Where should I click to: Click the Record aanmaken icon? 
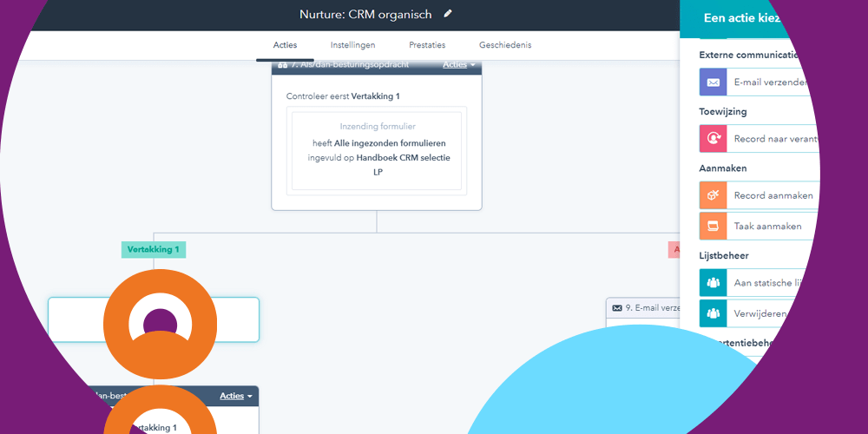pyautogui.click(x=713, y=194)
